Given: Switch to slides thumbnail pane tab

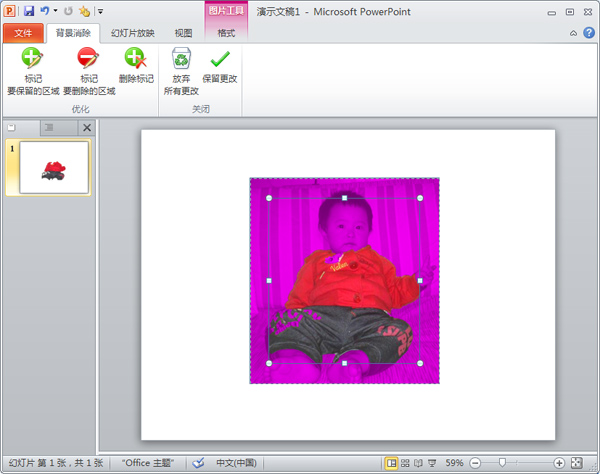Looking at the screenshot, I should (x=12, y=127).
